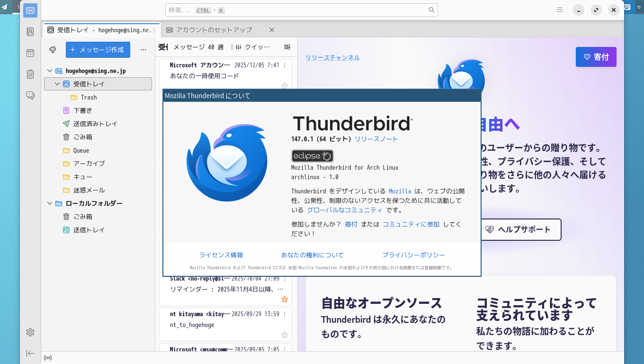
Task: Select the Queue folder
Action: click(98, 150)
